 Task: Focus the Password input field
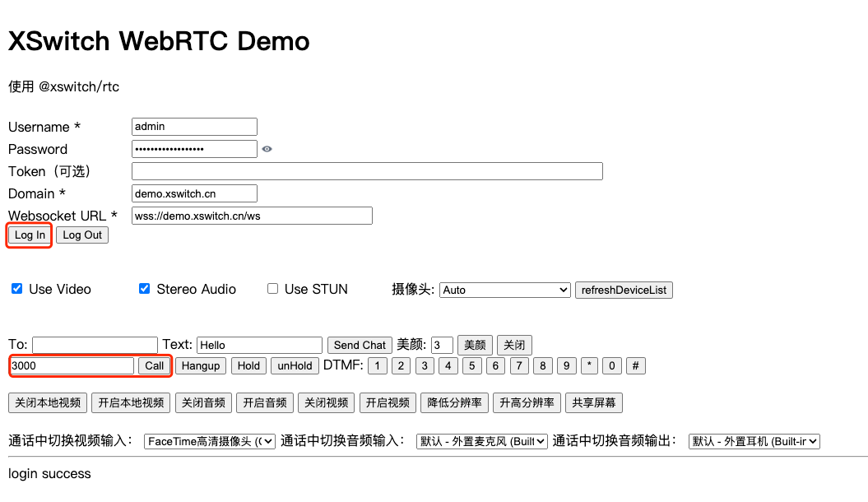pos(194,149)
